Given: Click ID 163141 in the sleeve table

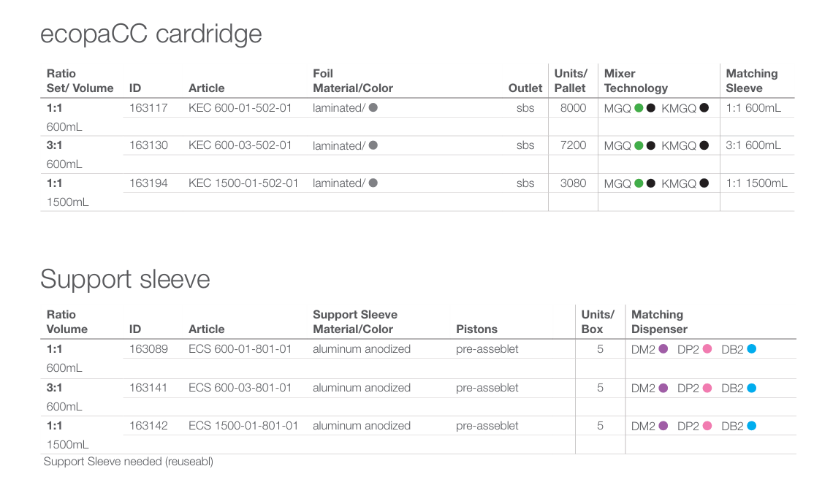Looking at the screenshot, I should coord(148,388).
